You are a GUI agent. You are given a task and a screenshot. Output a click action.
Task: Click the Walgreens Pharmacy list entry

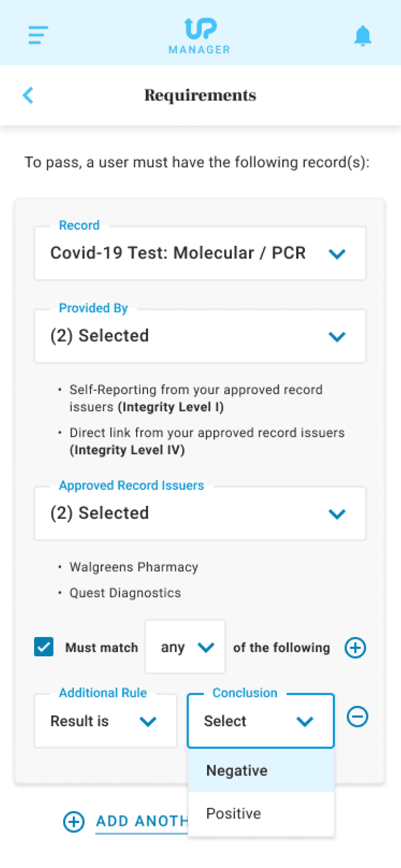pos(134,567)
